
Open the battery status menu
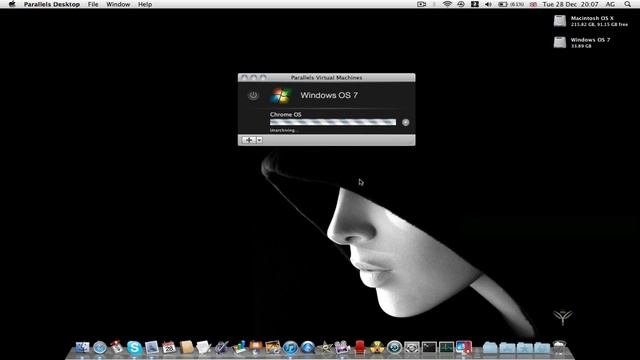point(511,4)
